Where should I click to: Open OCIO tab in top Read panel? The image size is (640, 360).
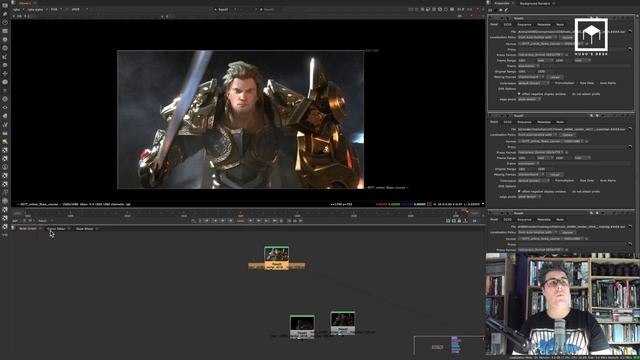(507, 24)
